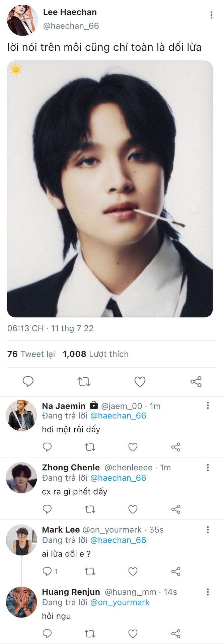Image resolution: width=224 pixels, height=644 pixels.
Task: Reply to Mark Lee's comment
Action: point(47,571)
